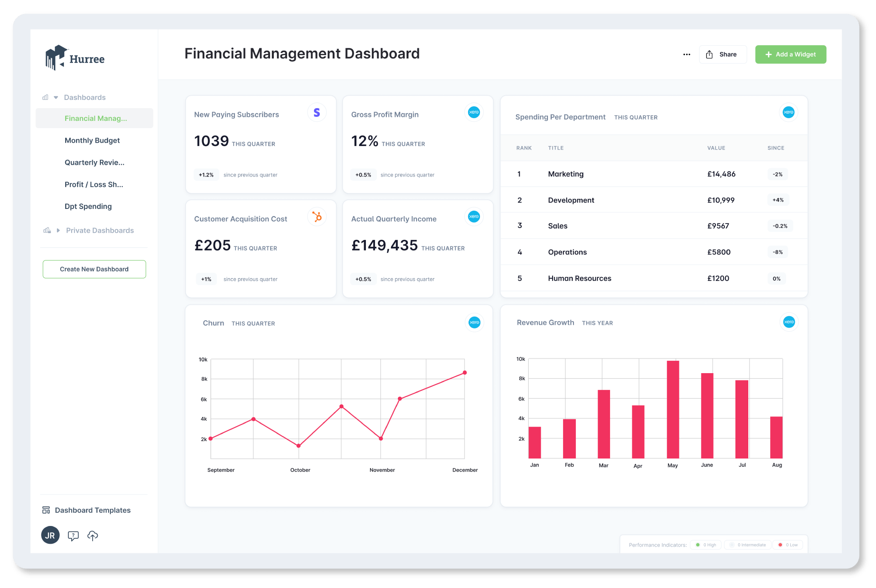Click the December point on Churn chart
Image resolution: width=876 pixels, height=588 pixels.
(465, 373)
